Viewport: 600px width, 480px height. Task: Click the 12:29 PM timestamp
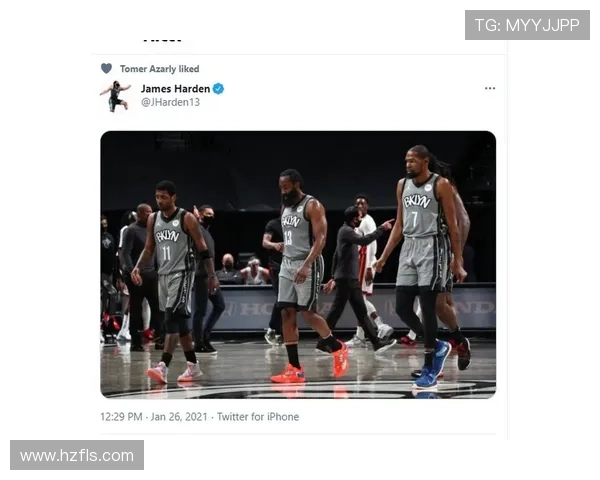[x=122, y=417]
